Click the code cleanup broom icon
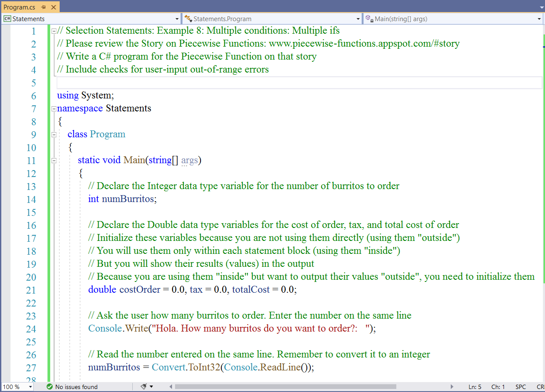Image resolution: width=545 pixels, height=392 pixels. (144, 387)
